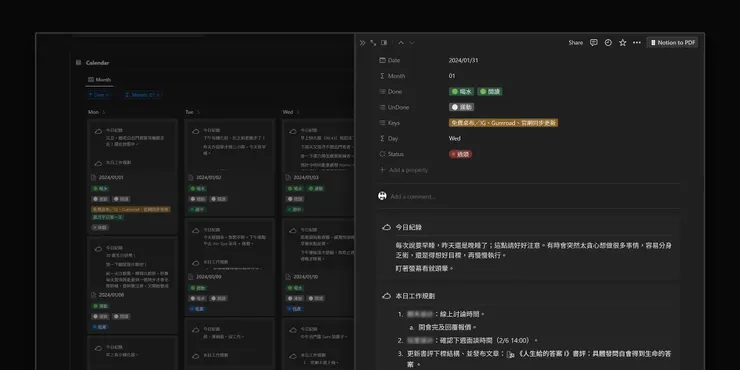Close the side peek panel with double-chevron icon
The image size is (740, 370).
[x=362, y=42]
